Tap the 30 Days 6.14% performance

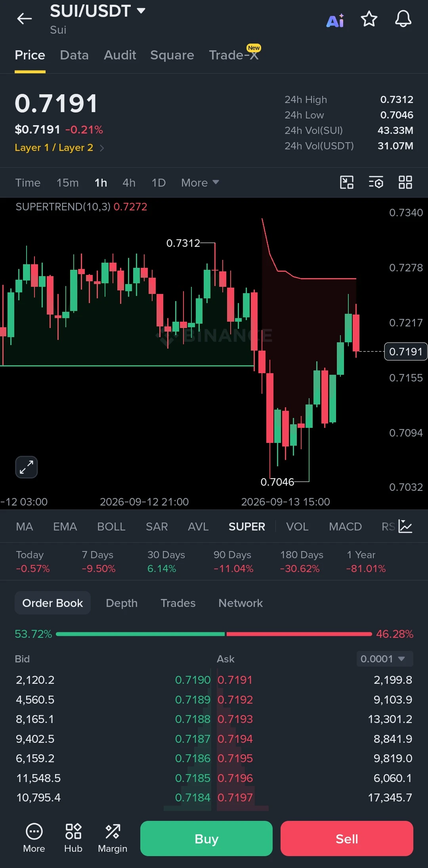(166, 562)
